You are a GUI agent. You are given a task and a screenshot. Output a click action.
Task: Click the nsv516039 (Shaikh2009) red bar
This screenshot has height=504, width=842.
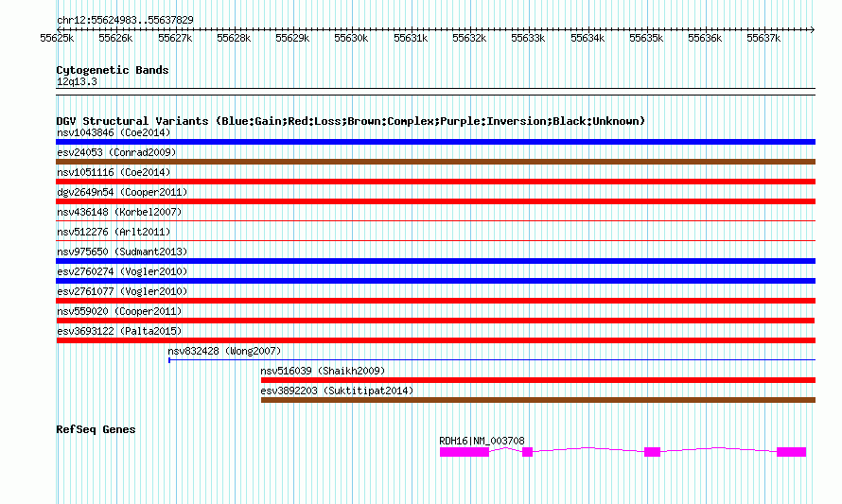(x=538, y=380)
